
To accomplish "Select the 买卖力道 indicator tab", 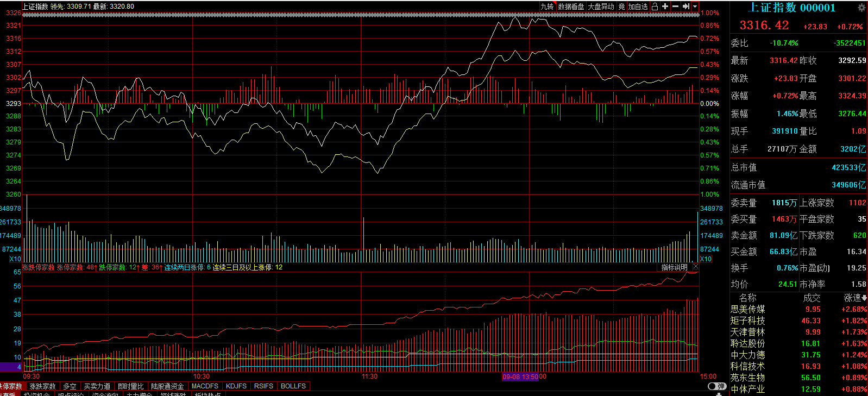I will pyautogui.click(x=97, y=386).
